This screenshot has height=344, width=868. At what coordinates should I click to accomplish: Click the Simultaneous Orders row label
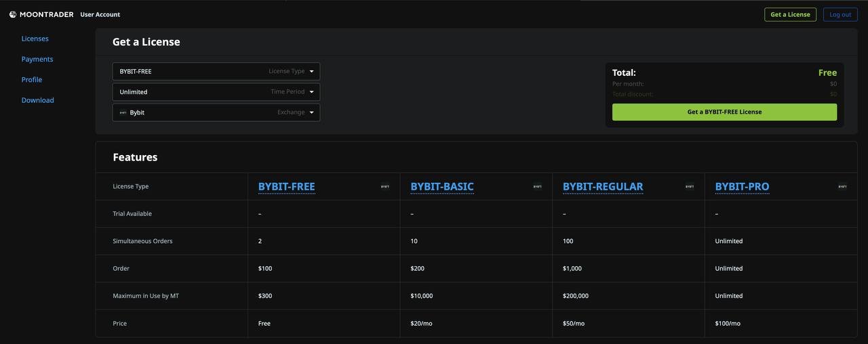(x=142, y=241)
